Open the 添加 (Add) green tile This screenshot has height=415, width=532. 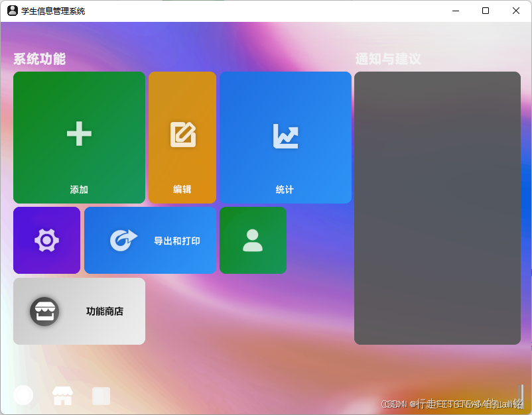pyautogui.click(x=79, y=137)
